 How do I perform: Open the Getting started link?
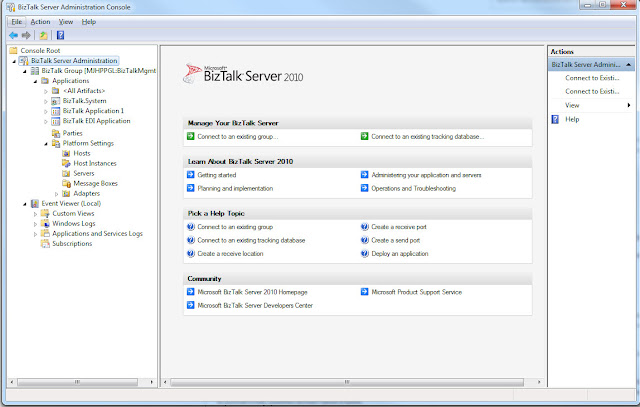[x=217, y=175]
